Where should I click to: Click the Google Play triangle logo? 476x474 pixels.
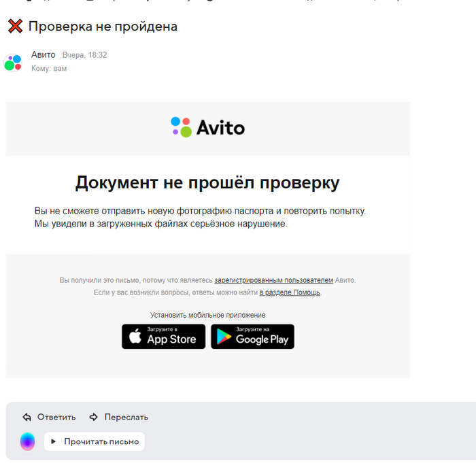point(224,337)
